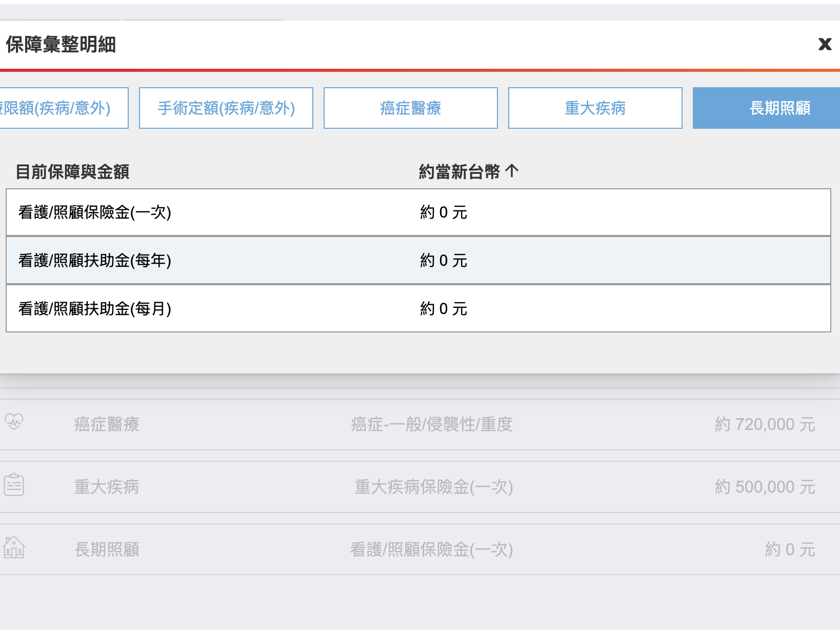Click the 約 500,000 元 amount
The image size is (840, 630).
pyautogui.click(x=765, y=487)
